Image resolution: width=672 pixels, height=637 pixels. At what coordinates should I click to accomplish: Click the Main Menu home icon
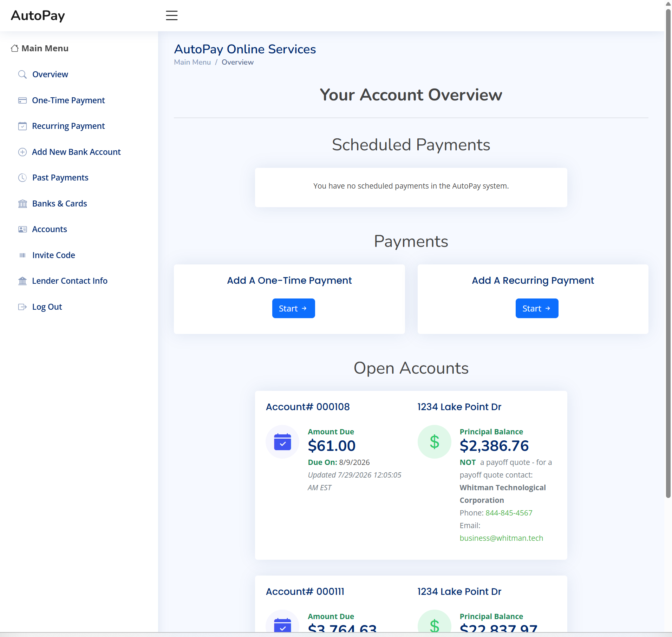(15, 48)
